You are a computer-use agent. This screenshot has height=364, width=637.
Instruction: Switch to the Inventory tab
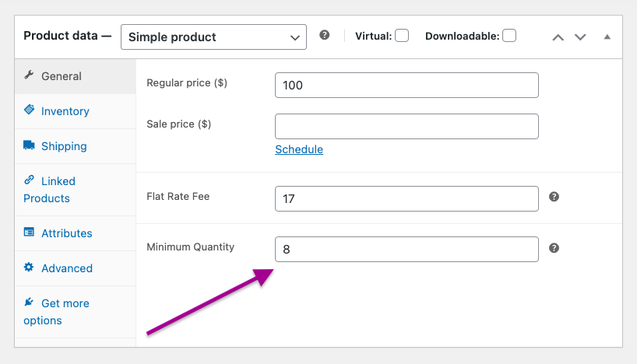pos(65,111)
